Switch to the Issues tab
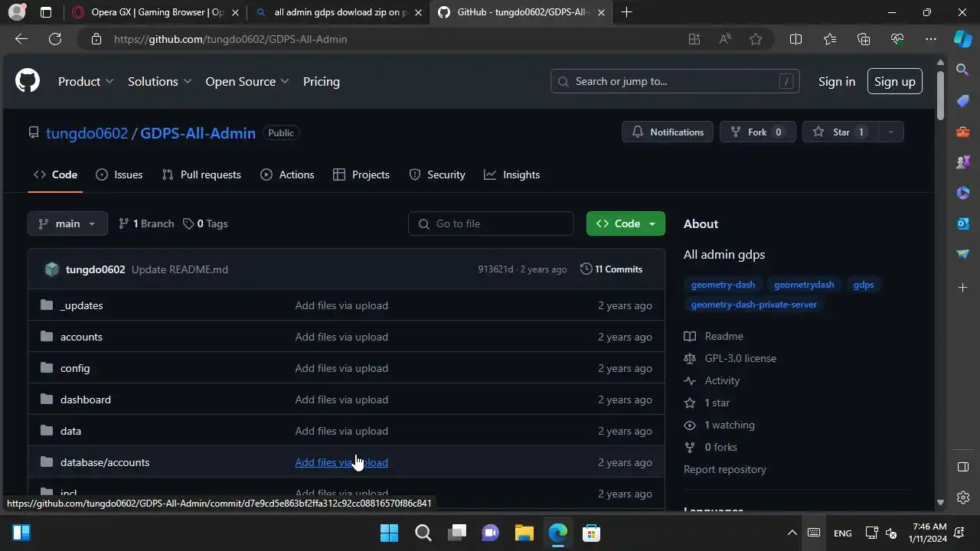Image resolution: width=980 pixels, height=551 pixels. [x=119, y=174]
